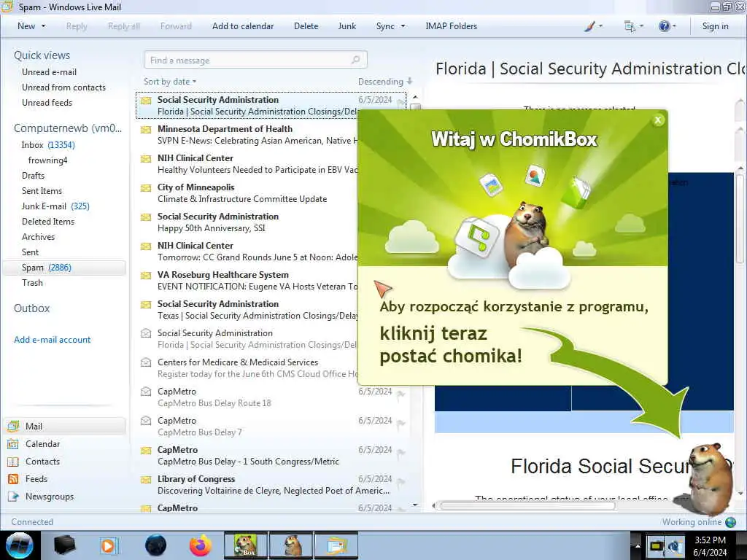Mark message as Junk in toolbar
This screenshot has width=747, height=560.
347,26
